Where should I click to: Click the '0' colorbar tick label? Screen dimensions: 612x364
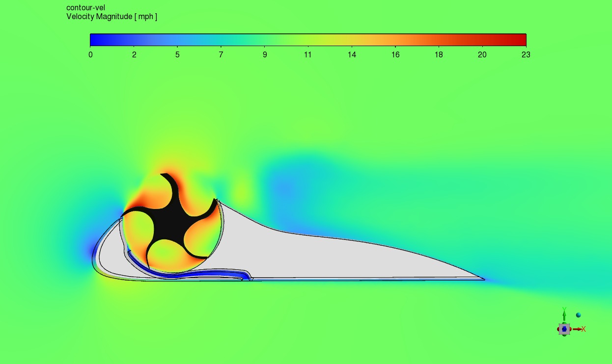90,54
